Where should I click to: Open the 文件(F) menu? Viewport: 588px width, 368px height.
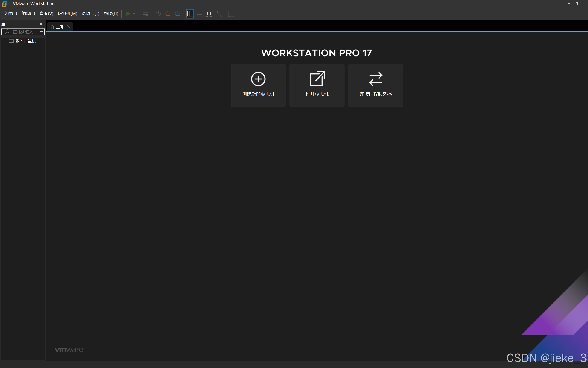click(10, 14)
